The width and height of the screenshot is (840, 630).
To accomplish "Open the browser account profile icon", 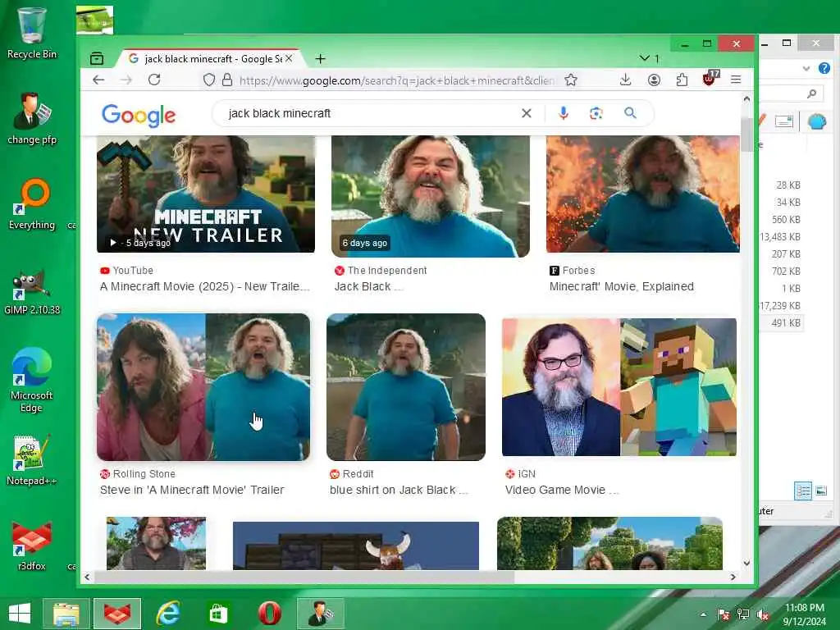I will [x=654, y=80].
